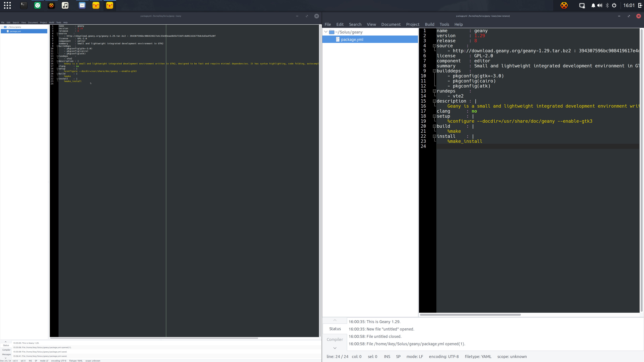644x362 pixels.
Task: Fold the description block in right editor
Action: tap(435, 101)
